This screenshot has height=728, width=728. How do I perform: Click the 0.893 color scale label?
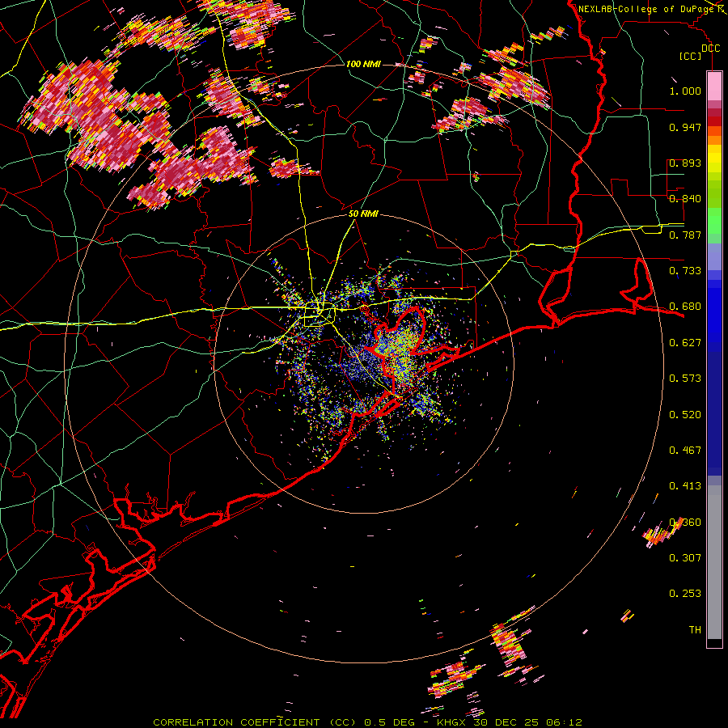tap(685, 163)
